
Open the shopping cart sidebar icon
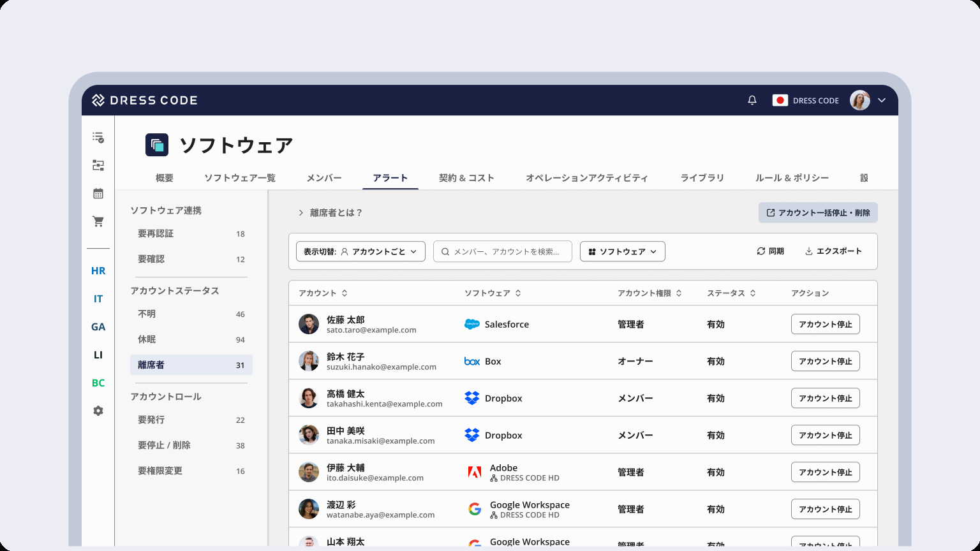[x=98, y=221]
